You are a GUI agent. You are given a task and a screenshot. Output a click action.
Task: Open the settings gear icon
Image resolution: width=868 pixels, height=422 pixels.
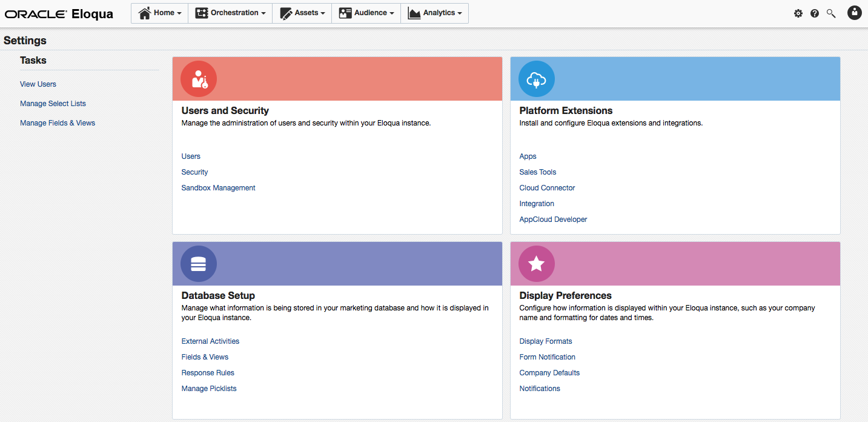coord(798,13)
